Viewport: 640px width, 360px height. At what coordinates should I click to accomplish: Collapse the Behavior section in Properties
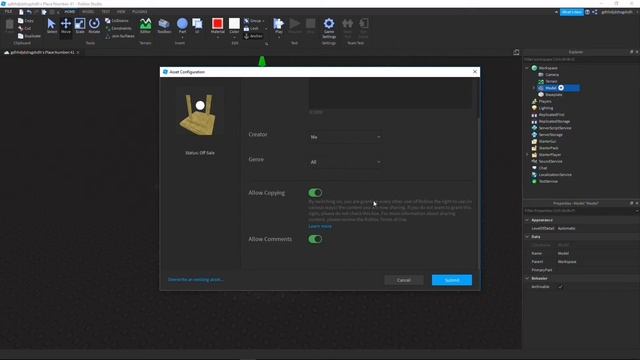tap(527, 278)
